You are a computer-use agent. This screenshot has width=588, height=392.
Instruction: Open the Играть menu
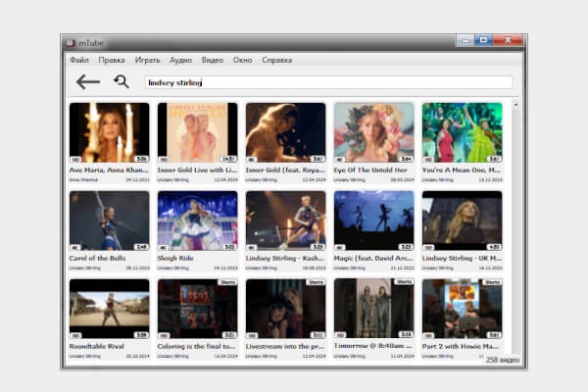(x=147, y=60)
